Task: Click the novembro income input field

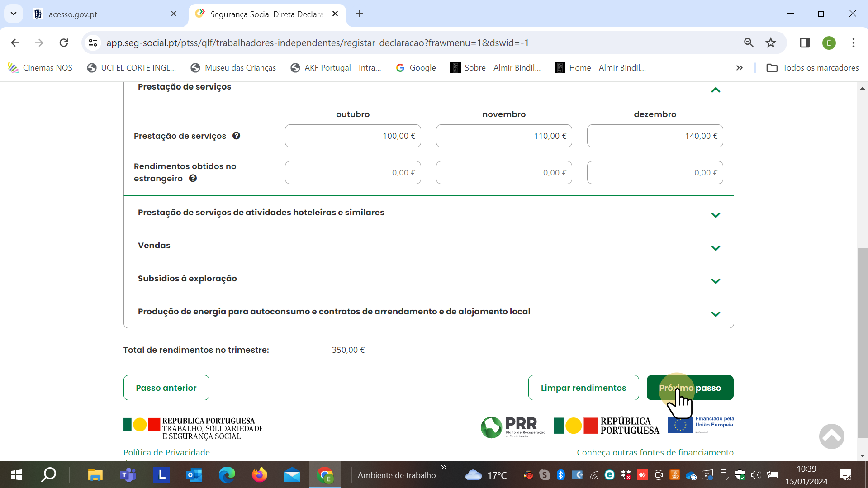Action: (503, 136)
